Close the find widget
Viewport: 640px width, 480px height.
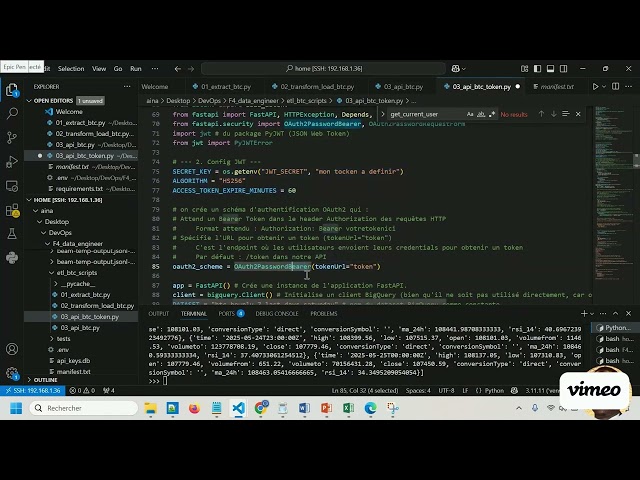[578, 114]
